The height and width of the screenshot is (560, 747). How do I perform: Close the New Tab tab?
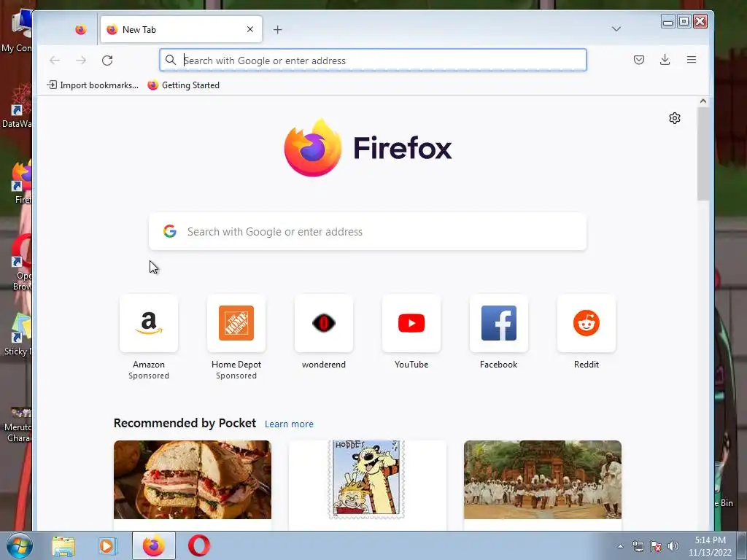[x=250, y=29]
